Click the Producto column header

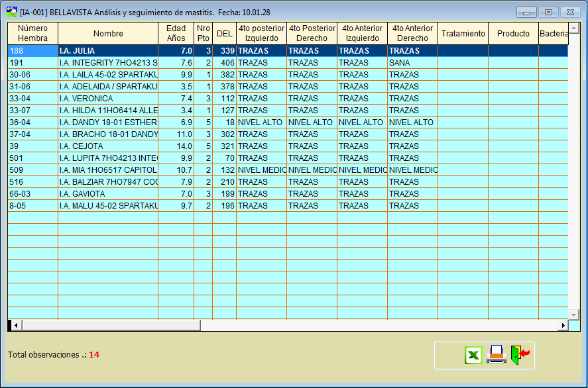[x=513, y=34]
